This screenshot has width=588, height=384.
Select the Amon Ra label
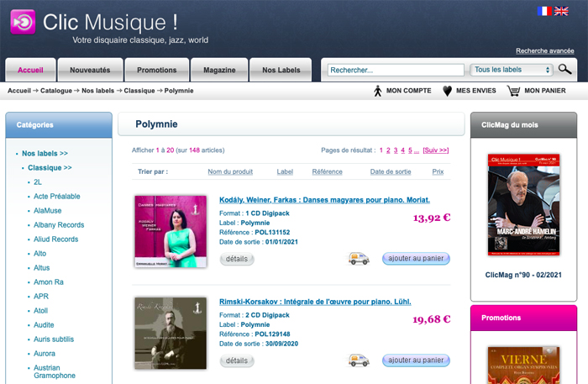tap(49, 282)
